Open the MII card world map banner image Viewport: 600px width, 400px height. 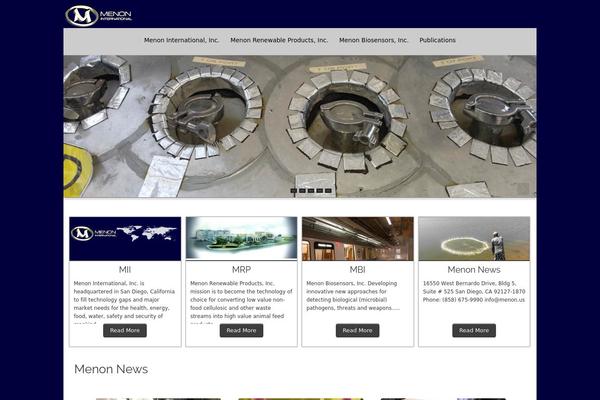point(125,238)
